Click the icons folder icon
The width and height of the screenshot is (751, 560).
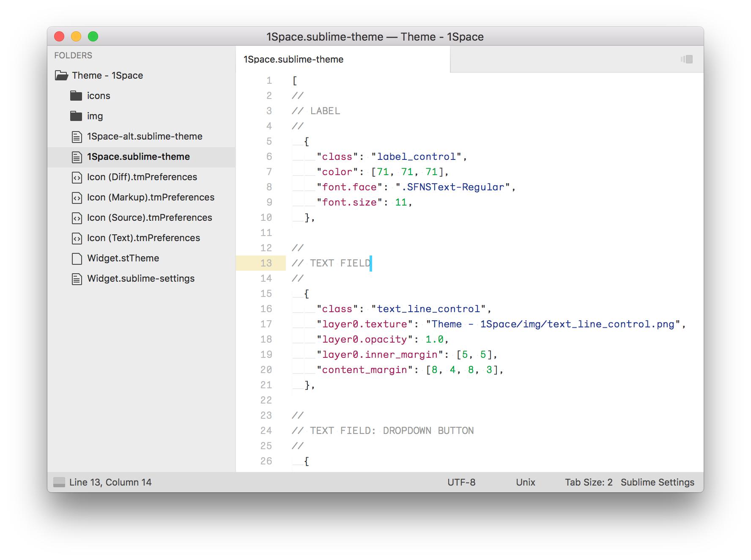(x=76, y=96)
